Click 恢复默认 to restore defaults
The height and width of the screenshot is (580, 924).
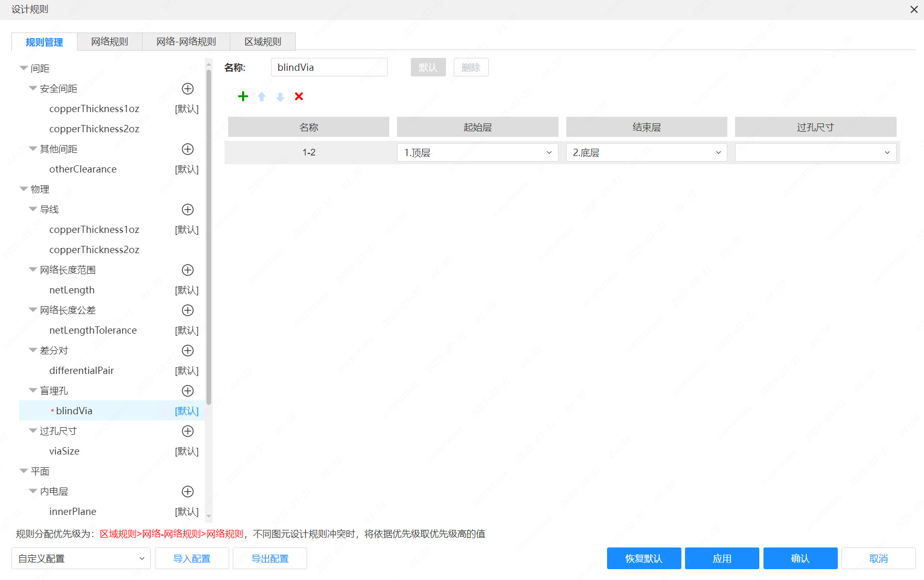pos(644,558)
